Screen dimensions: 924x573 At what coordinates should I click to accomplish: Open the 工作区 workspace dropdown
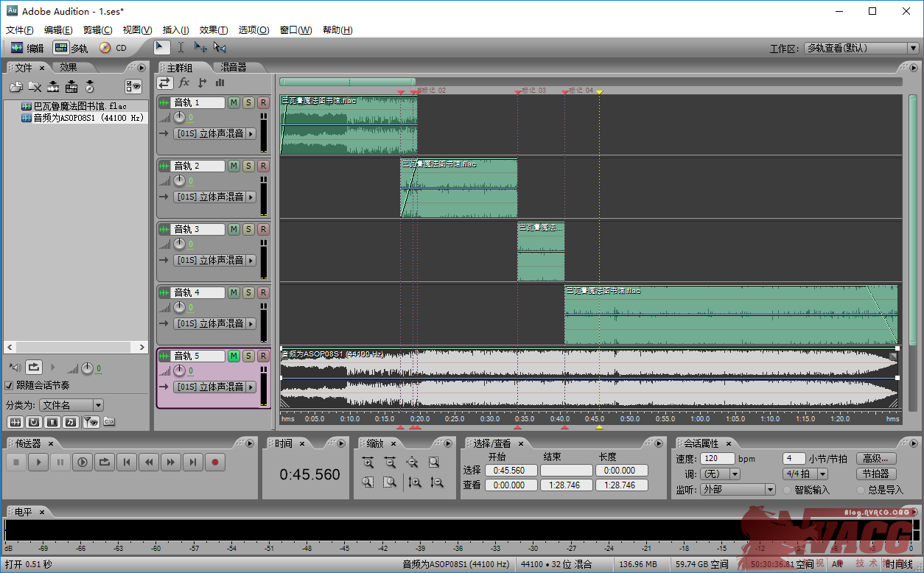861,49
